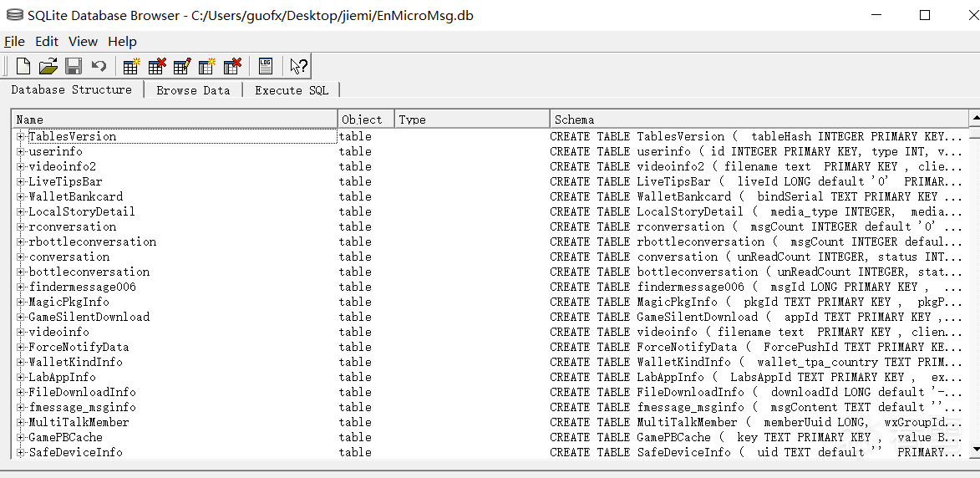Click 'table' object cell in LiveTipsBar row
This screenshot has width=980, height=478.
pyautogui.click(x=355, y=181)
